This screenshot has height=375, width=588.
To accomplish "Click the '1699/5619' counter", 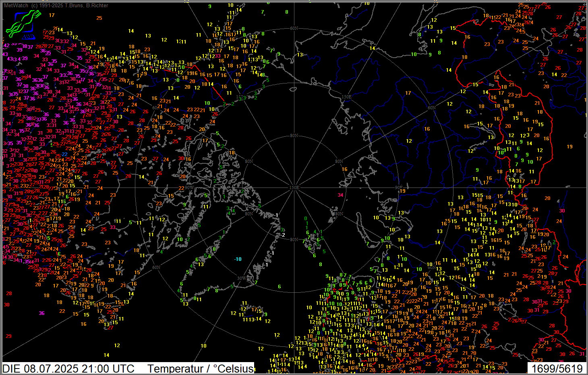I will pyautogui.click(x=557, y=369).
